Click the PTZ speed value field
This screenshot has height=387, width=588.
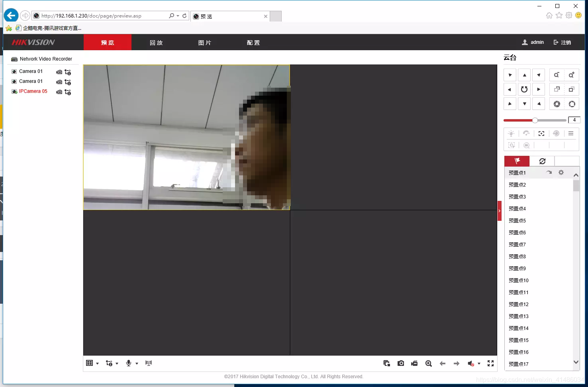pyautogui.click(x=574, y=120)
